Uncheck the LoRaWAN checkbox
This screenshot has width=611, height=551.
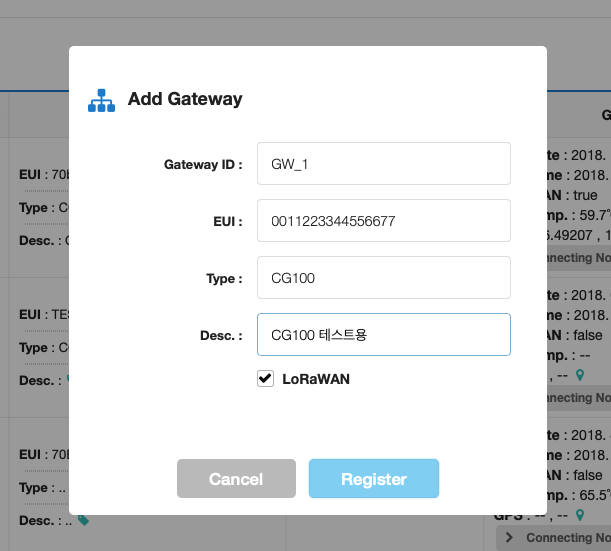point(265,379)
